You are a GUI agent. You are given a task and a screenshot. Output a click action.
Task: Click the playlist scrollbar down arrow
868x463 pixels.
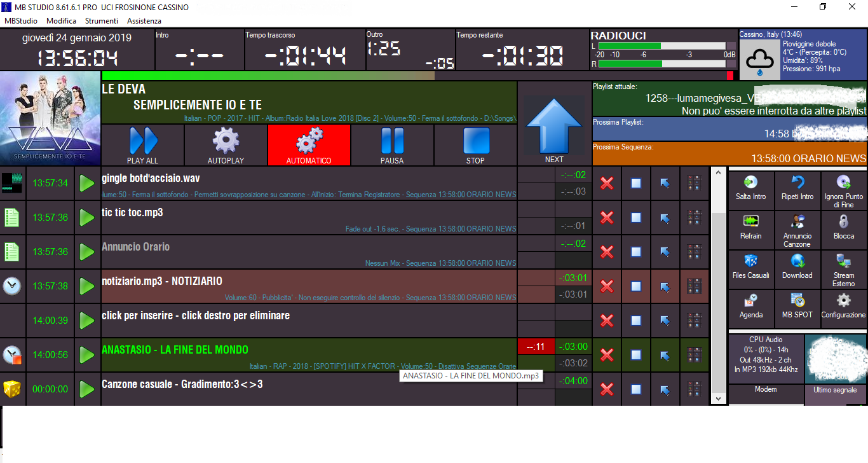(x=718, y=399)
